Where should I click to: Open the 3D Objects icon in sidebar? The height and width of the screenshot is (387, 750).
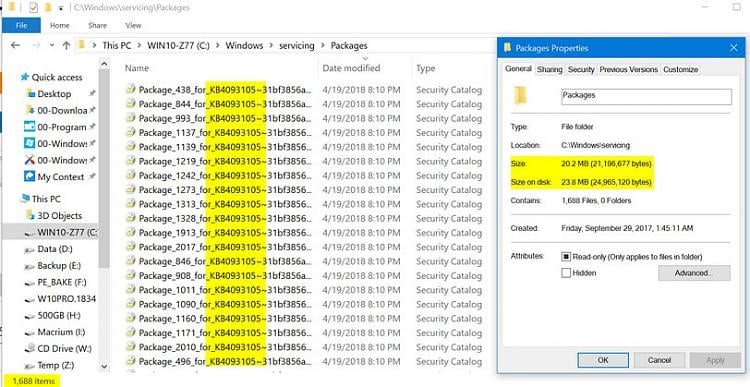[30, 215]
